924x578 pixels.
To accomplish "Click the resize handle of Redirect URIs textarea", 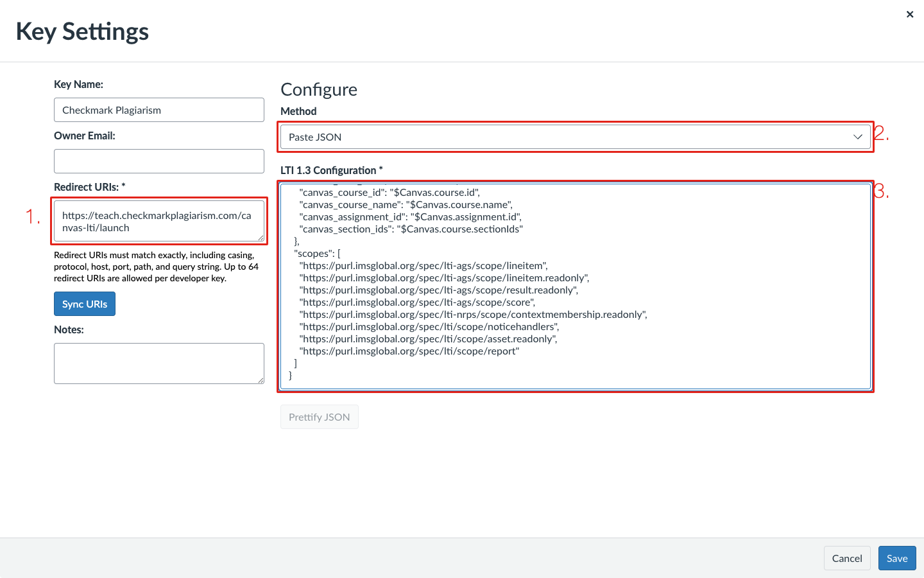I will [261, 239].
